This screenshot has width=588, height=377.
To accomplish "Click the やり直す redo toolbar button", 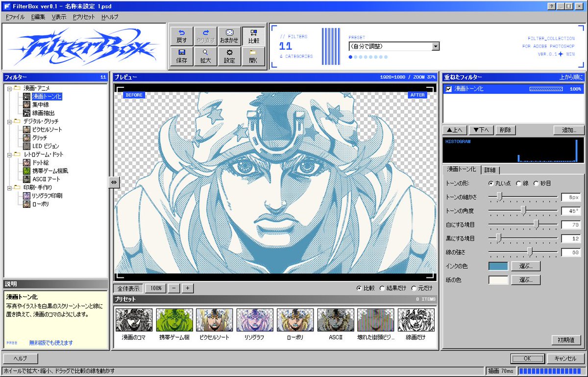I will tap(205, 36).
